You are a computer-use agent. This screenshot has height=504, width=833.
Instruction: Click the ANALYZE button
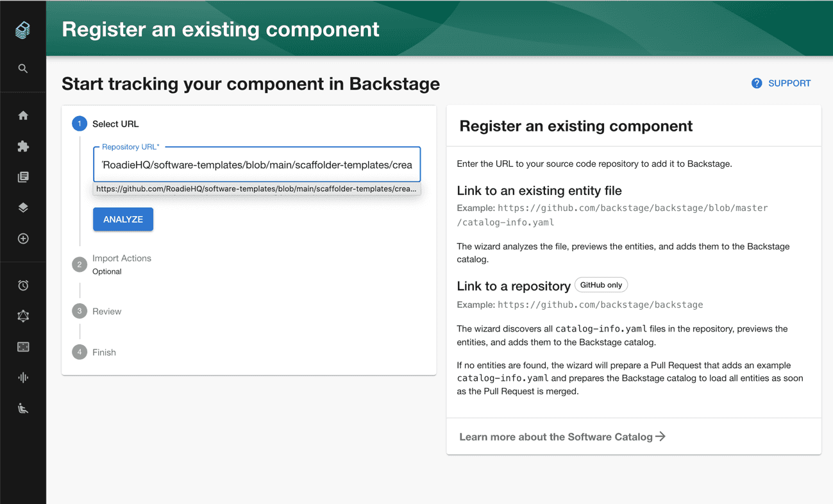click(123, 219)
